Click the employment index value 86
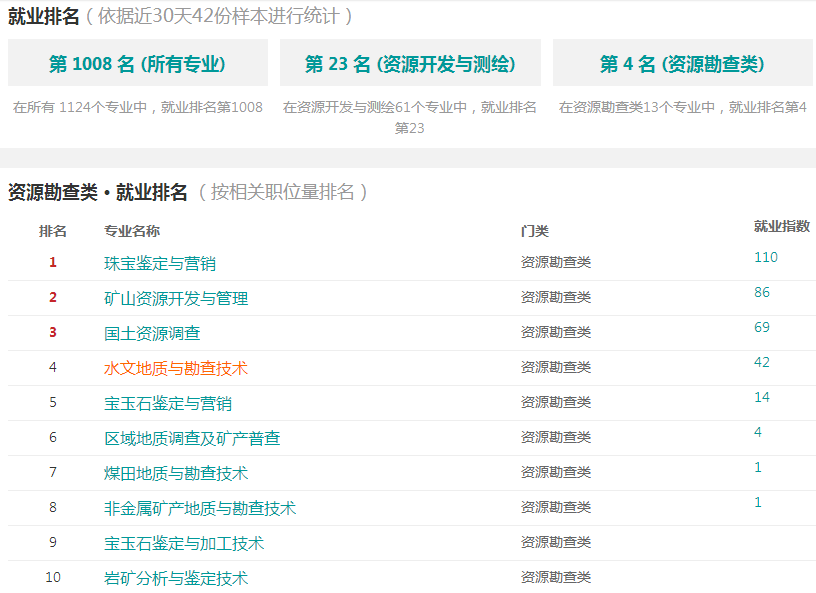Screen dimensions: 816x593 pos(762,292)
